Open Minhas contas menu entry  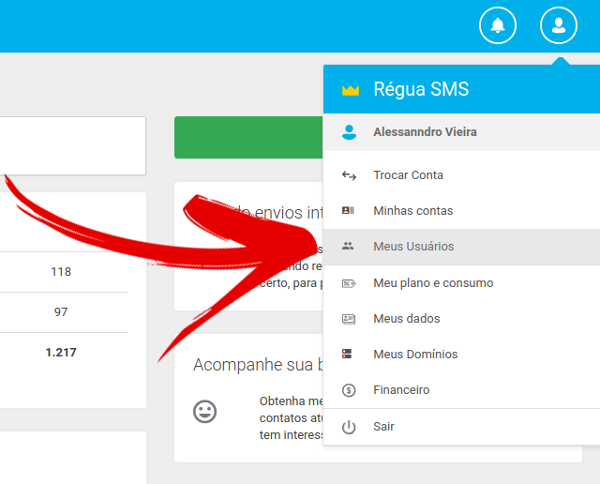[x=413, y=211]
